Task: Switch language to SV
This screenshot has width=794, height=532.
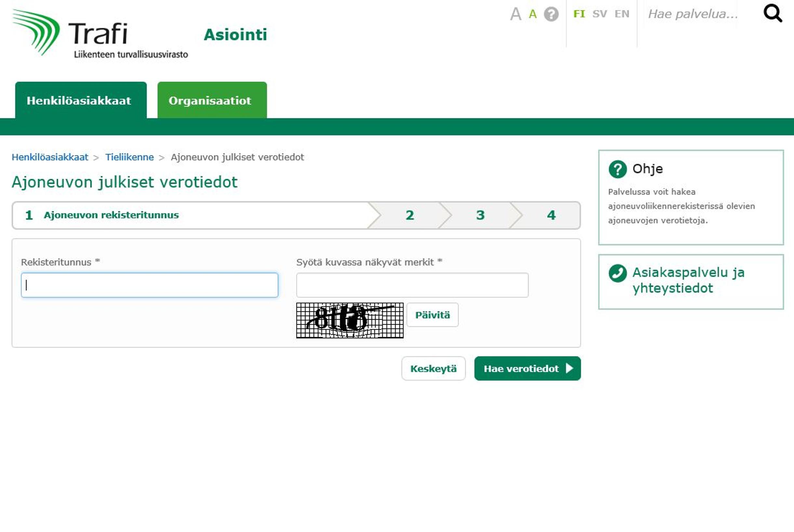Action: click(600, 14)
